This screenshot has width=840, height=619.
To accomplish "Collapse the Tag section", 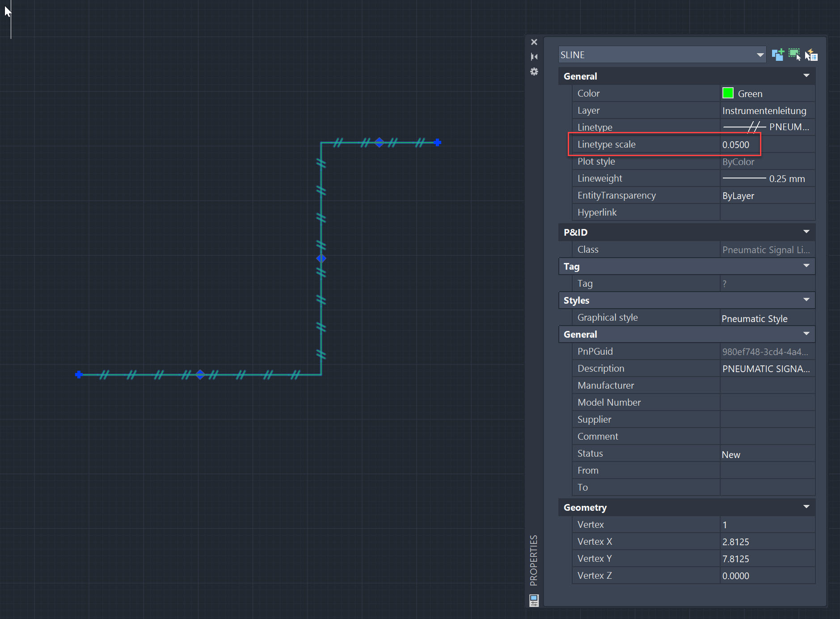I will pyautogui.click(x=807, y=266).
